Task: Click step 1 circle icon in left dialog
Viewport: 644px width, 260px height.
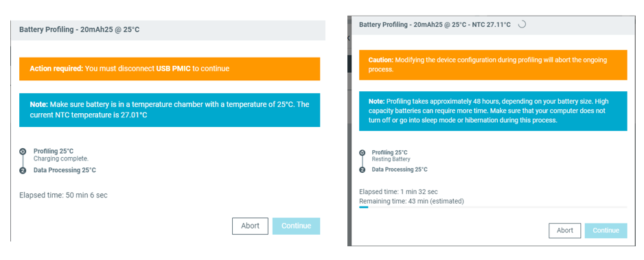Action: click(x=23, y=152)
